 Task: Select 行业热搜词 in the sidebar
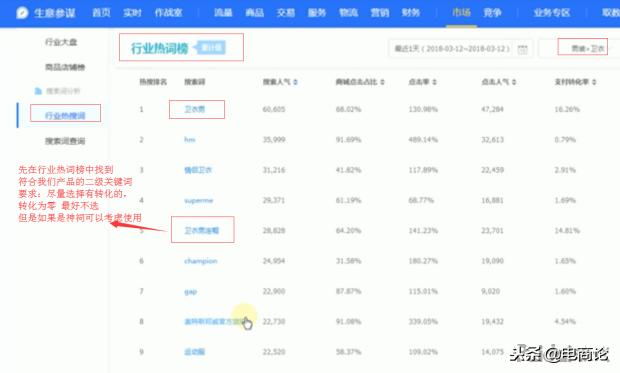coord(65,115)
